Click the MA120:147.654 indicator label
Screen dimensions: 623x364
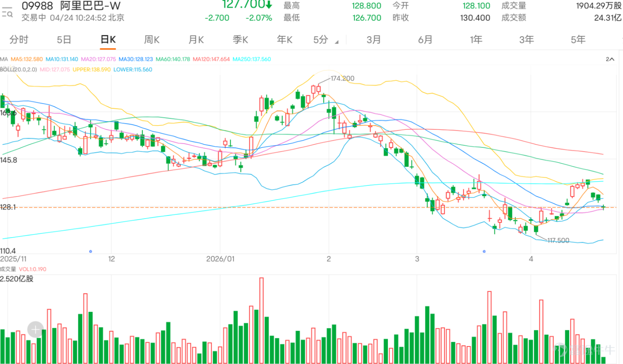[x=211, y=59]
